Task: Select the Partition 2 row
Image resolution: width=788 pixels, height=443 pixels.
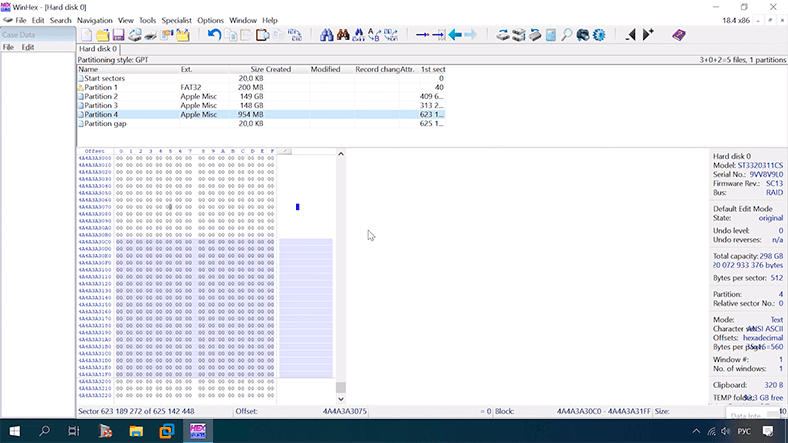Action: click(x=261, y=96)
